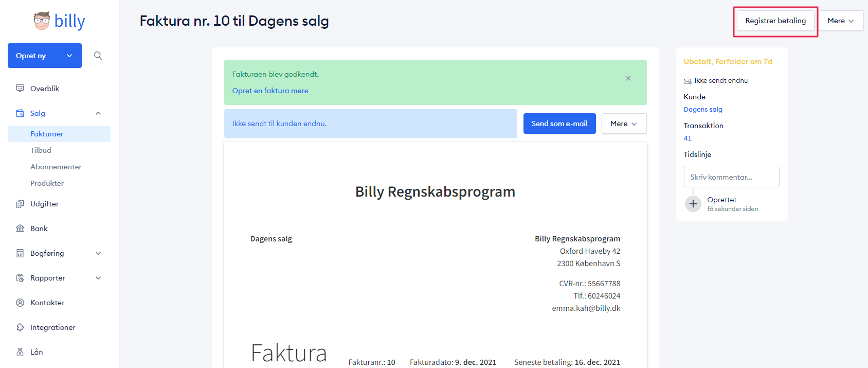
Task: Click the plus icon beside Oprettet
Action: pos(693,204)
